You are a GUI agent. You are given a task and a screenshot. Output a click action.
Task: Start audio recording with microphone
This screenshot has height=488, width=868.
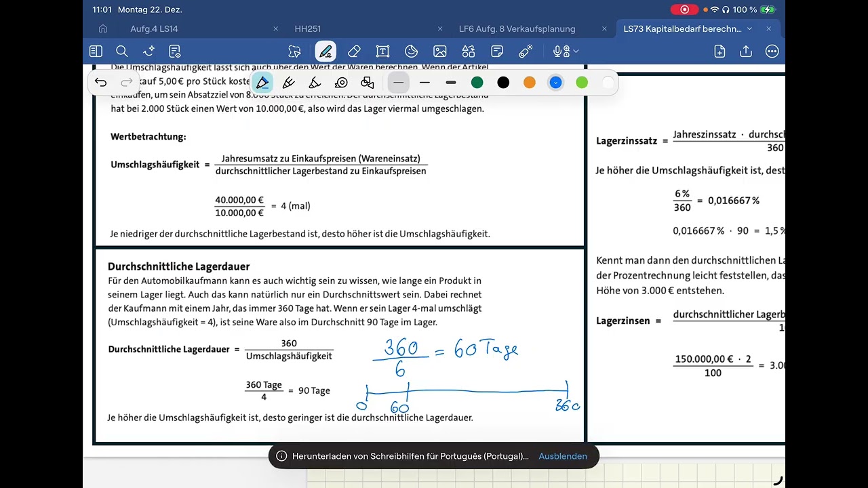(560, 52)
